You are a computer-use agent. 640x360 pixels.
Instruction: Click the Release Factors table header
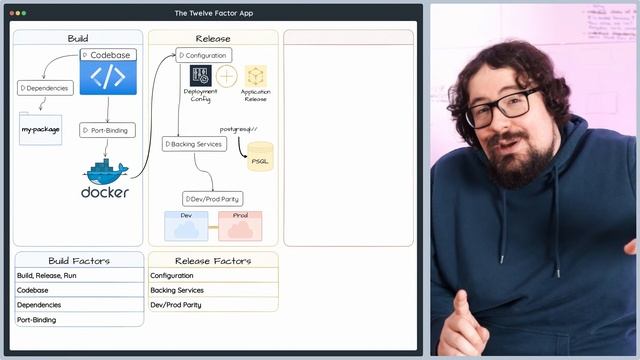213,260
